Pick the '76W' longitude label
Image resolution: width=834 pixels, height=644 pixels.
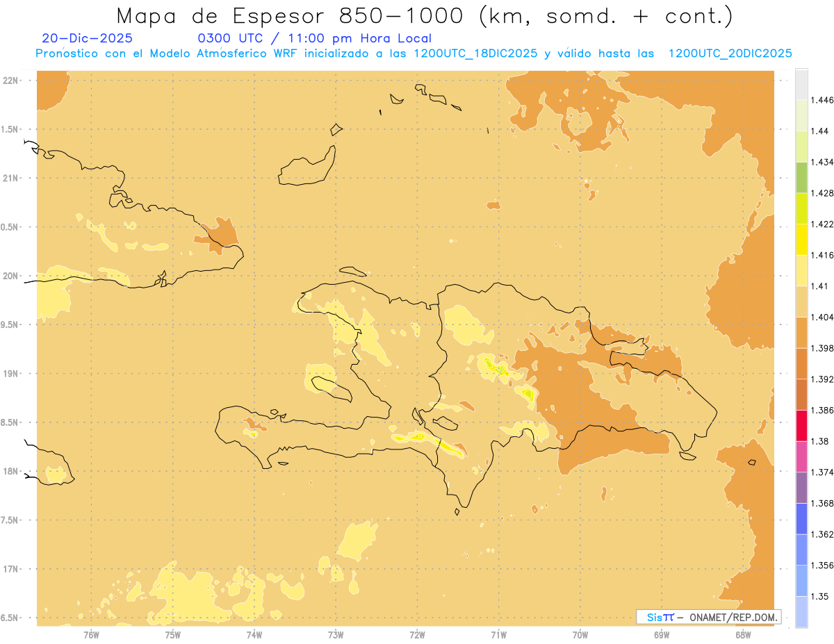point(91,634)
